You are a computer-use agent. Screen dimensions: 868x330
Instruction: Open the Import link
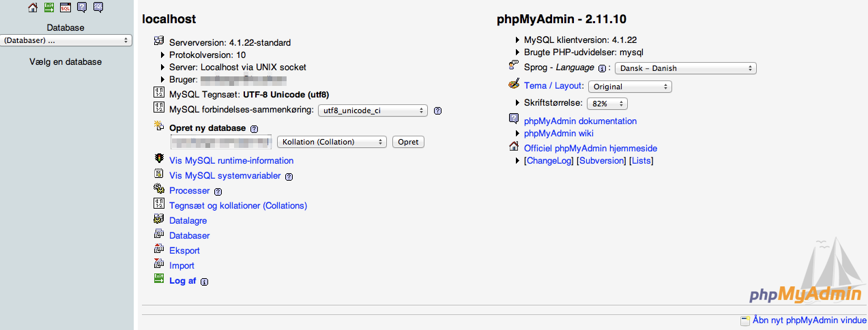[182, 266]
